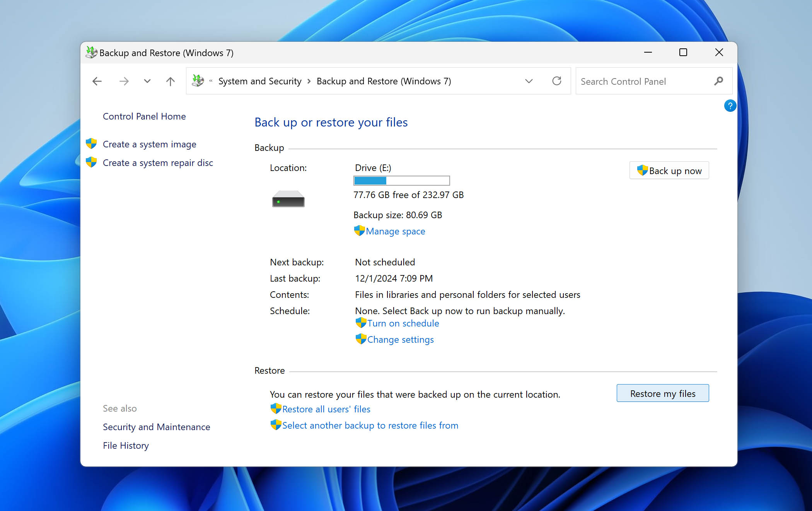Select the Manage space link
The image size is (812, 511).
395,231
